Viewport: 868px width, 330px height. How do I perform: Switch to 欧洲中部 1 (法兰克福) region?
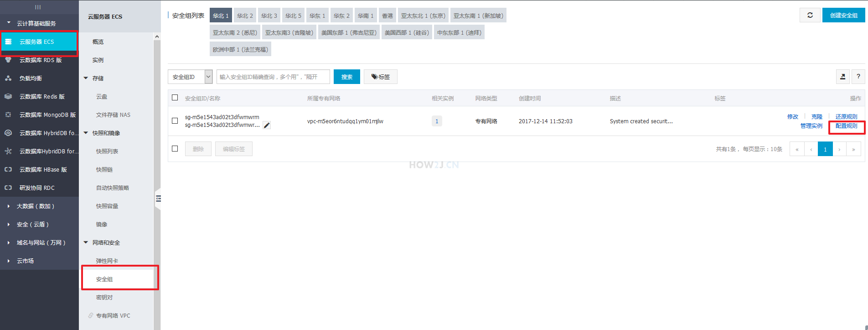[x=240, y=49]
